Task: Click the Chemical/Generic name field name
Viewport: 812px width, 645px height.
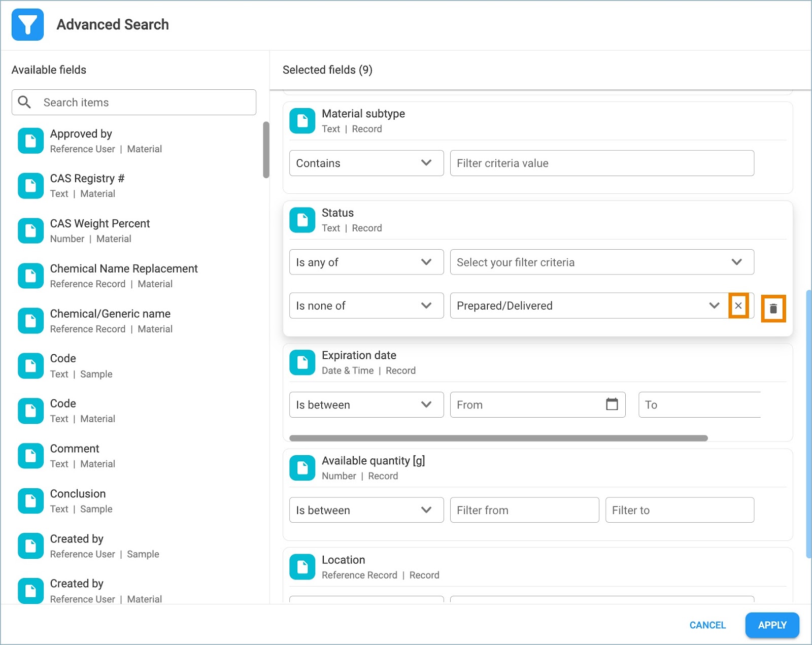Action: [x=110, y=314]
